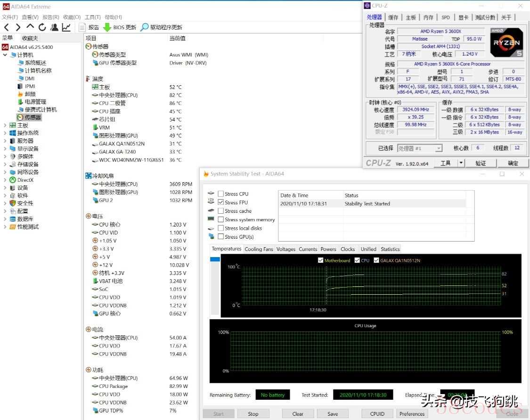
Task: Open the 内存 tab in CPU-Z
Action: [428, 17]
